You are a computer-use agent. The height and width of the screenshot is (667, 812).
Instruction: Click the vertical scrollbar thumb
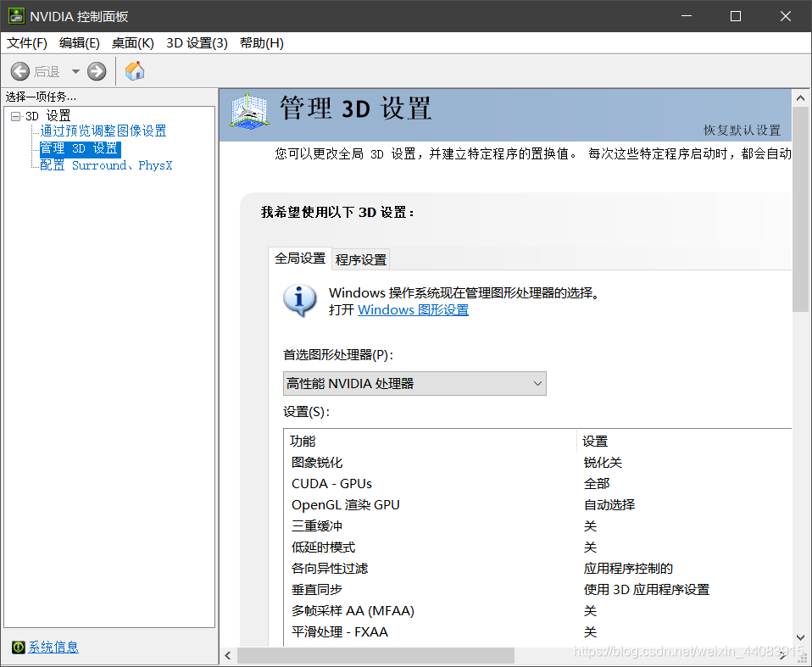coord(800,209)
